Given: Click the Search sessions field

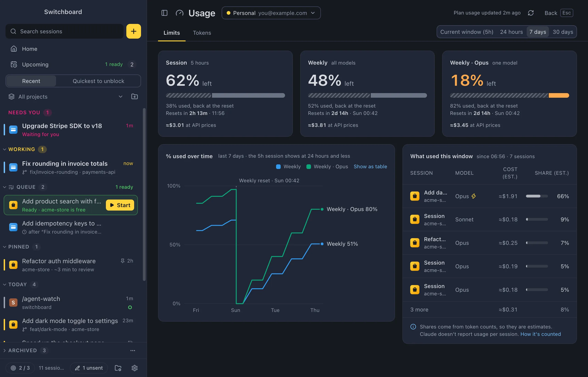Looking at the screenshot, I should pos(65,31).
